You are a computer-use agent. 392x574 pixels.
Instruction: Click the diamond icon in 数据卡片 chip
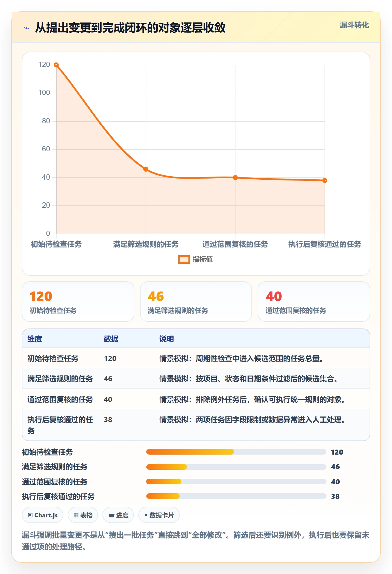pyautogui.click(x=146, y=515)
